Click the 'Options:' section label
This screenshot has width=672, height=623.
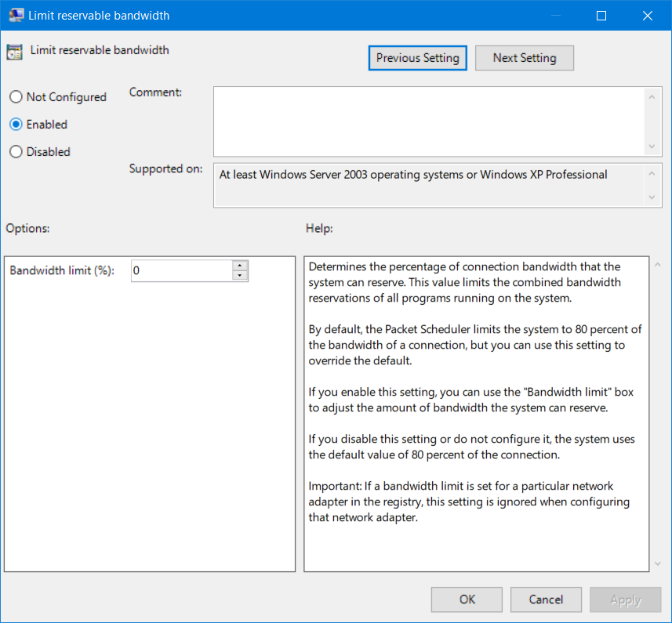pos(28,229)
